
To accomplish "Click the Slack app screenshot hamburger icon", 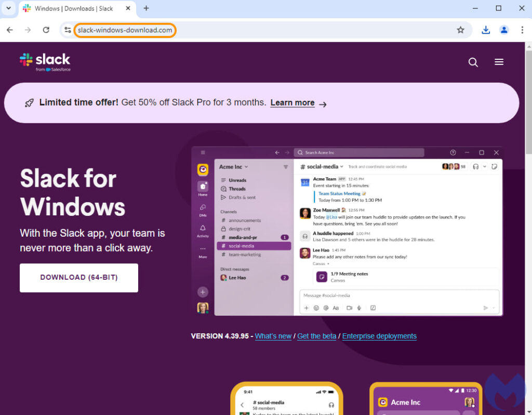I will point(203,152).
